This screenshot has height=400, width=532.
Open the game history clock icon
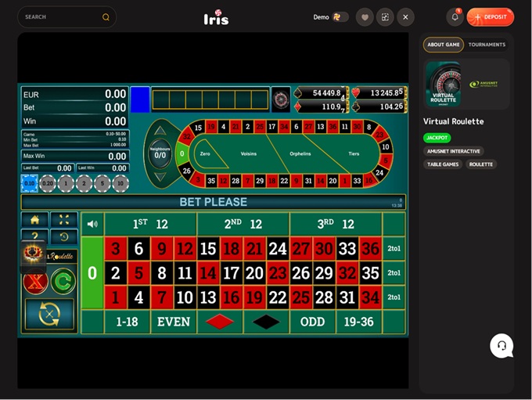coord(64,236)
